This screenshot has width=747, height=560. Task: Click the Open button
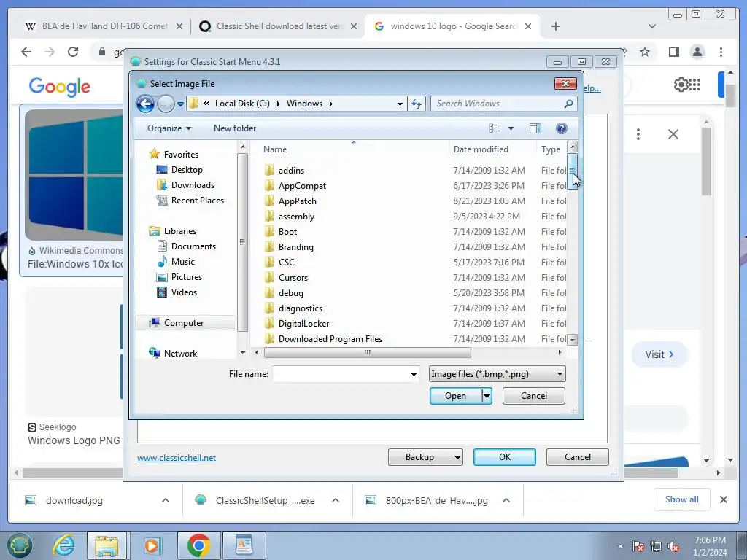click(x=455, y=396)
